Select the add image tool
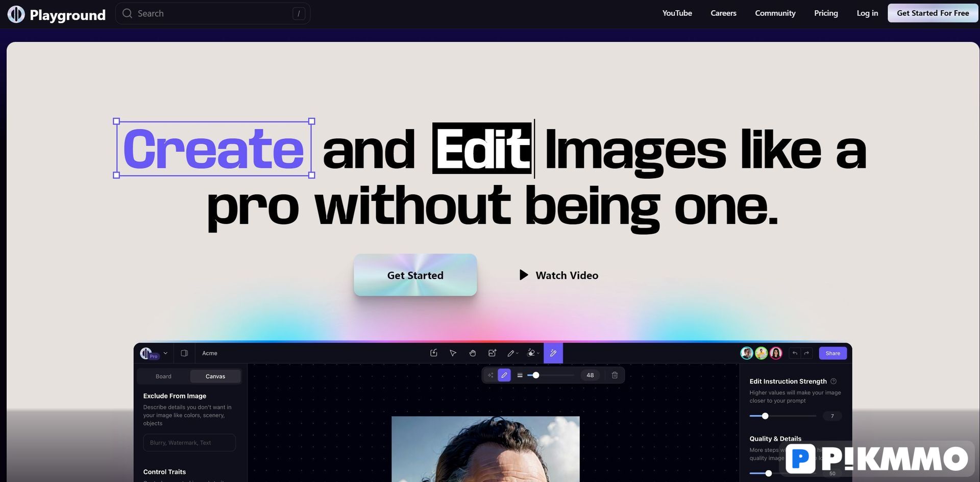Image resolution: width=980 pixels, height=482 pixels. click(492, 353)
